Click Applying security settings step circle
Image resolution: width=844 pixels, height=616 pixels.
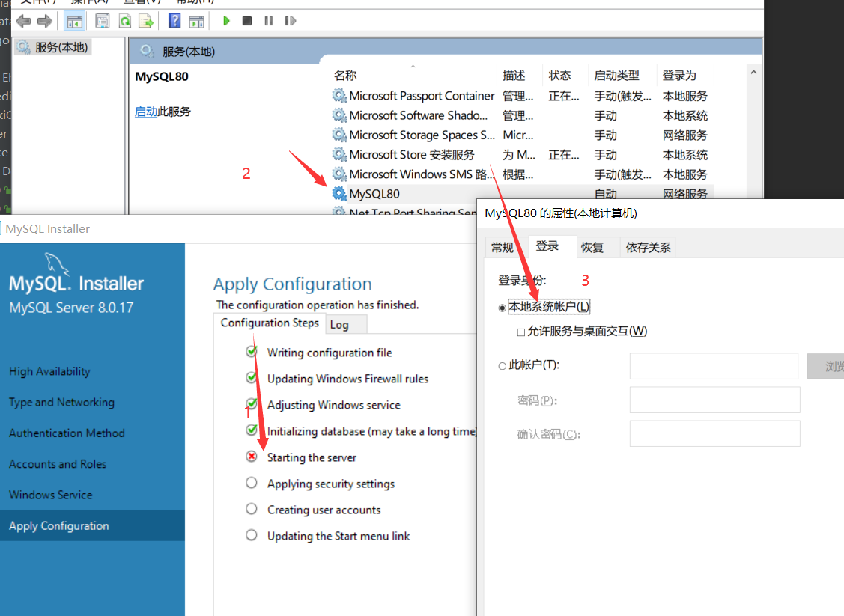click(252, 483)
